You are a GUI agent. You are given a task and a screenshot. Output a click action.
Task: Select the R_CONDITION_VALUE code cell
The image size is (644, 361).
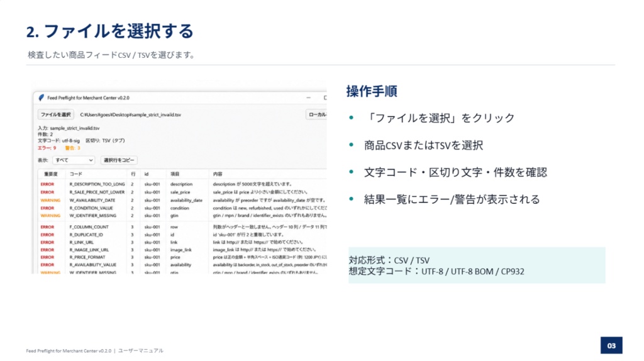coord(91,208)
